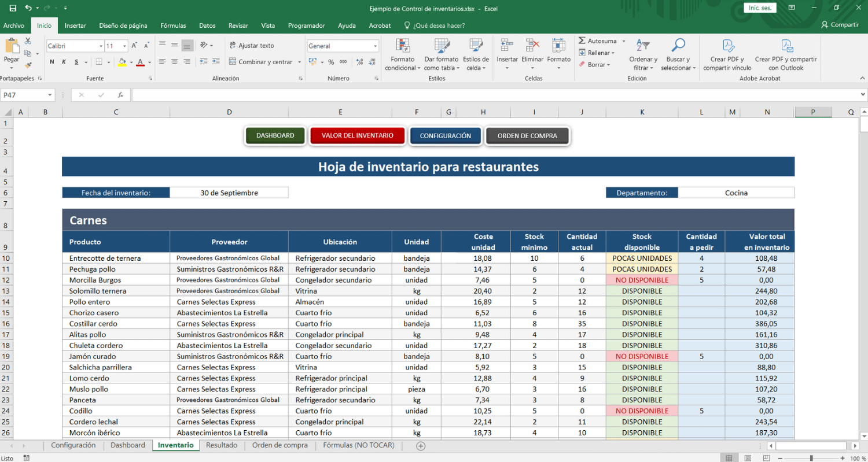Click the ¿Qué desea hacer? search field

coord(435,25)
